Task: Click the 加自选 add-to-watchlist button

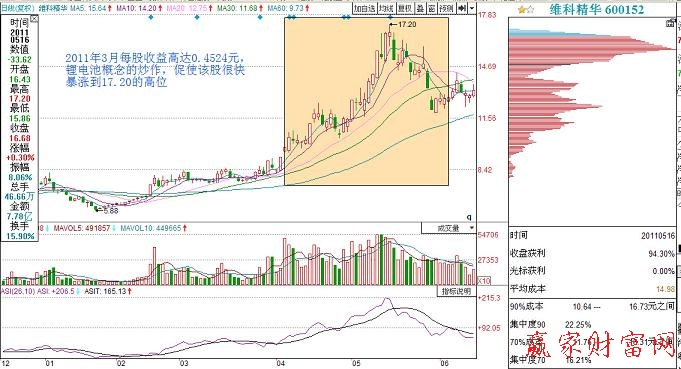Action: (364, 8)
